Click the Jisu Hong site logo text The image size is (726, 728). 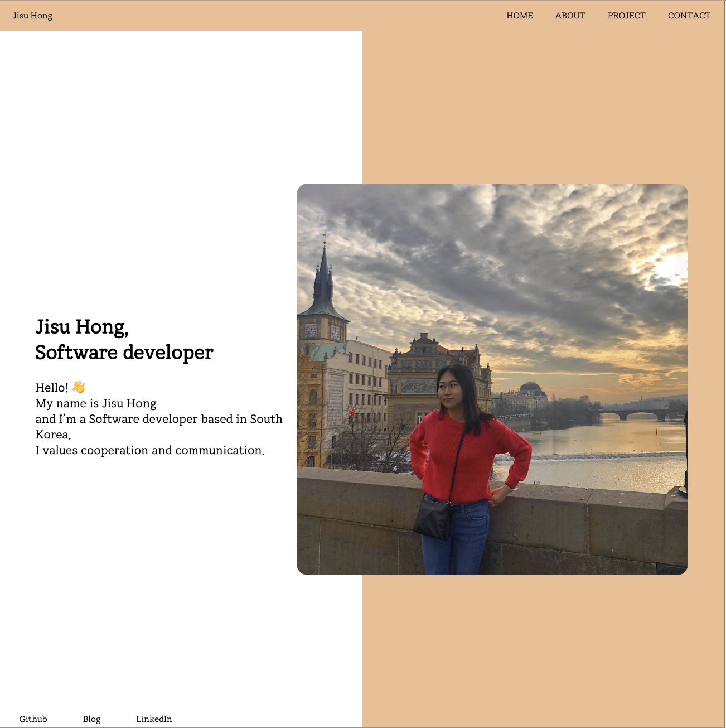[33, 16]
